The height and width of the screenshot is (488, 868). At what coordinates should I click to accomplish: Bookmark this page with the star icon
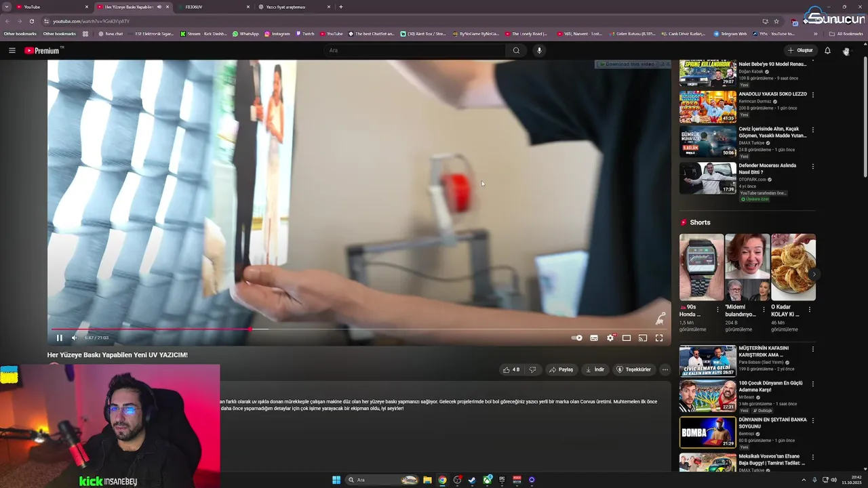[x=776, y=21]
